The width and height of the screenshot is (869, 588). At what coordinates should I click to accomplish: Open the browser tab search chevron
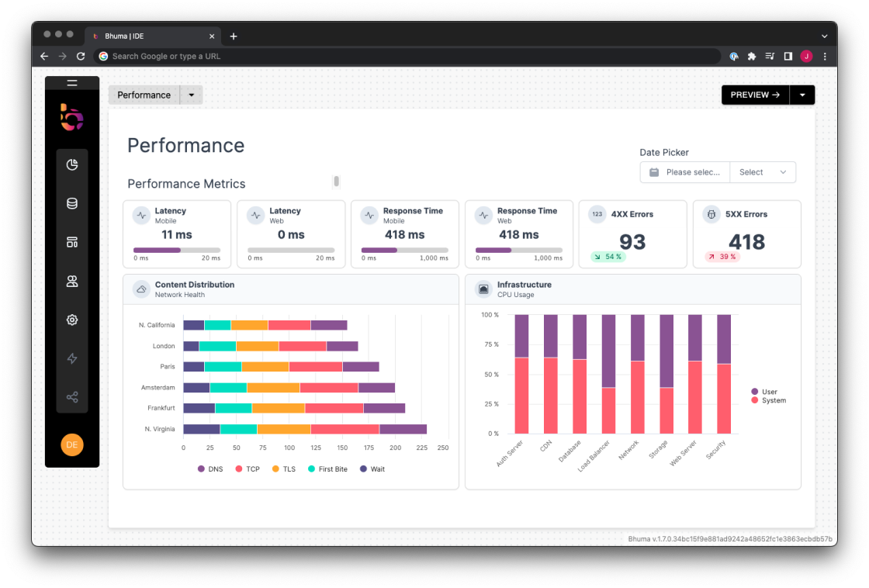coord(824,36)
